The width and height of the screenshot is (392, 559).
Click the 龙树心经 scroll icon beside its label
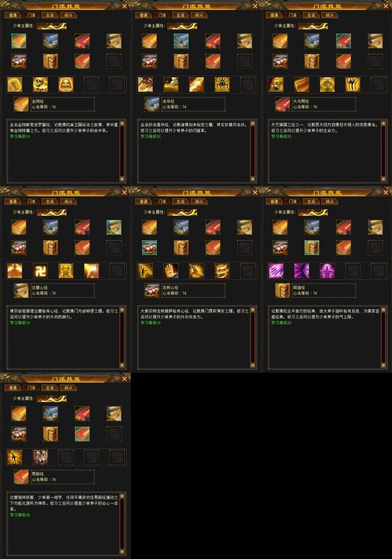click(x=152, y=290)
